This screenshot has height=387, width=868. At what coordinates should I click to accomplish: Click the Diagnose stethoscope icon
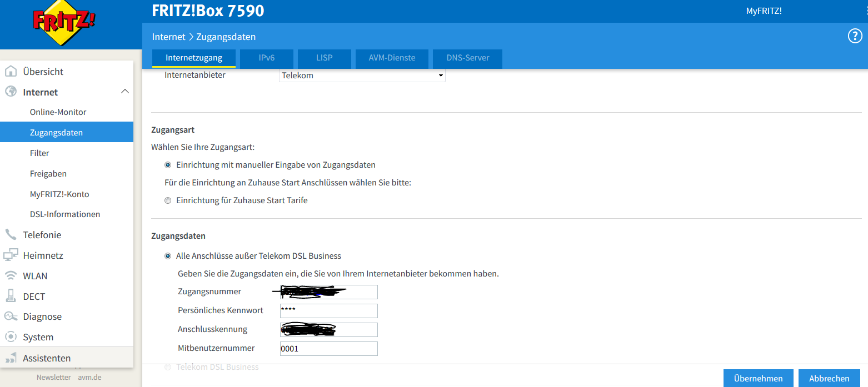pyautogui.click(x=11, y=316)
